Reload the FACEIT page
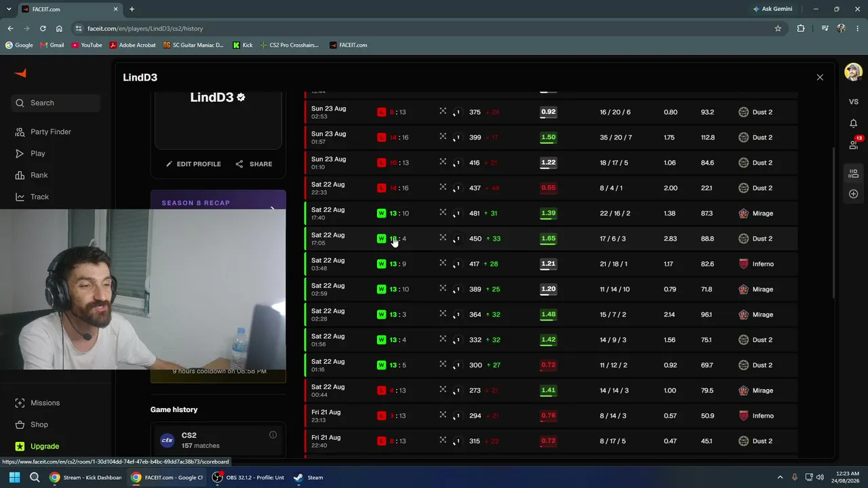The image size is (868, 488). point(43,28)
